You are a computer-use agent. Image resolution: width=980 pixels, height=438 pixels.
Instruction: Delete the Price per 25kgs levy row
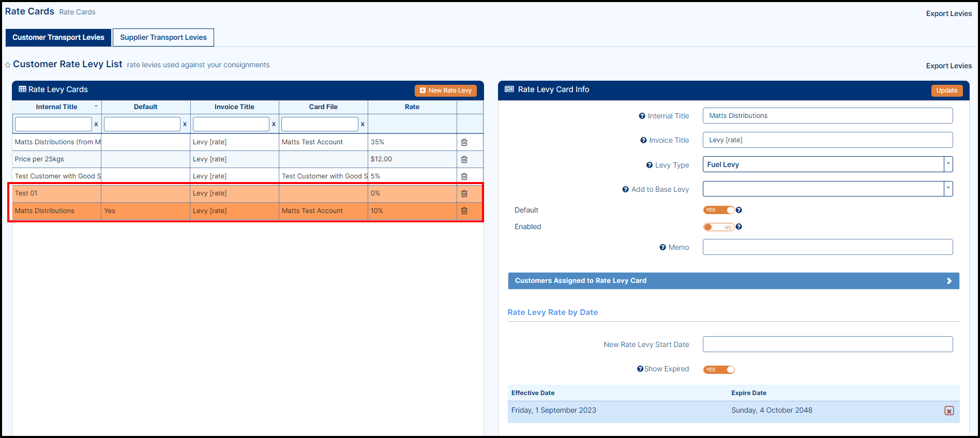[x=464, y=159]
